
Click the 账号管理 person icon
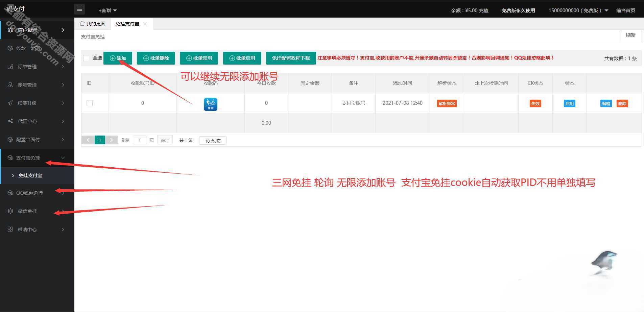pos(10,85)
